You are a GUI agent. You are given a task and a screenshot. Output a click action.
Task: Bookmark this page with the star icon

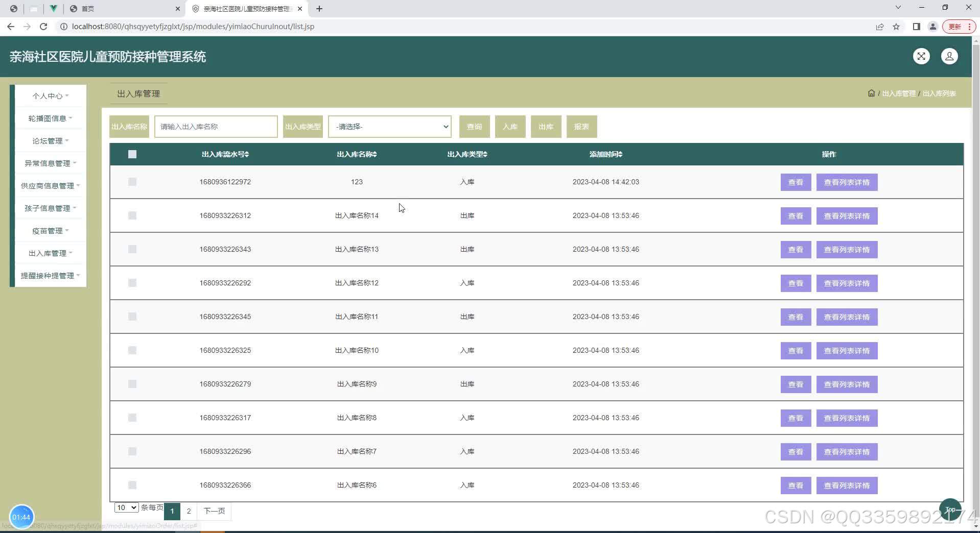click(x=896, y=27)
